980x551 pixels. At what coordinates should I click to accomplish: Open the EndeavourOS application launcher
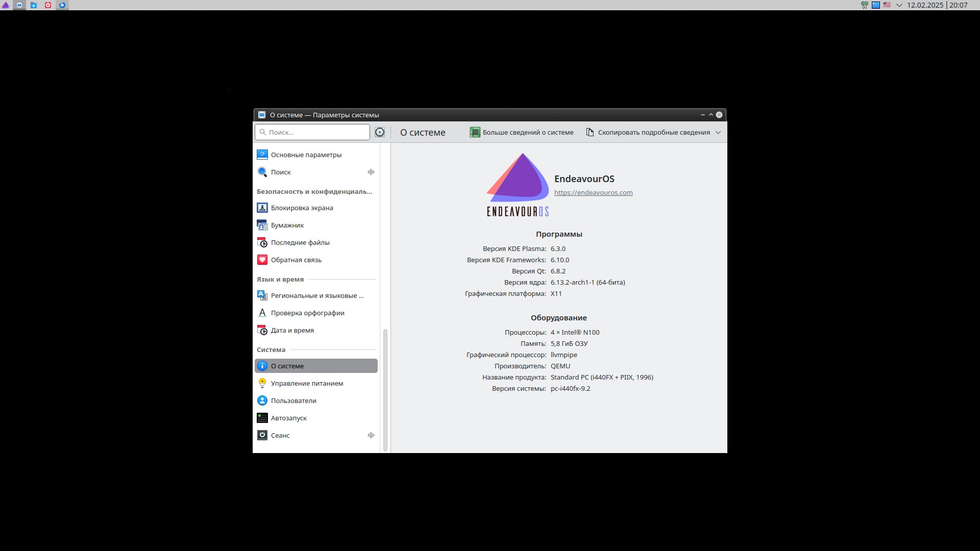6,5
